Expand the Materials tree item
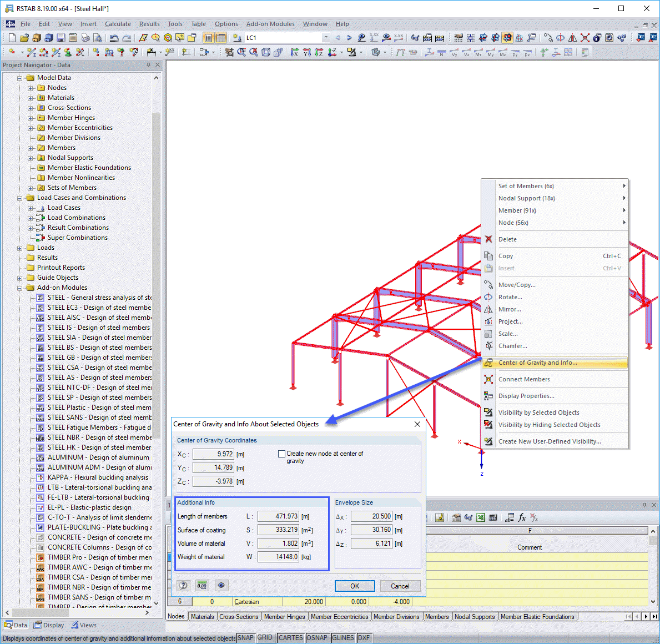 (x=31, y=98)
